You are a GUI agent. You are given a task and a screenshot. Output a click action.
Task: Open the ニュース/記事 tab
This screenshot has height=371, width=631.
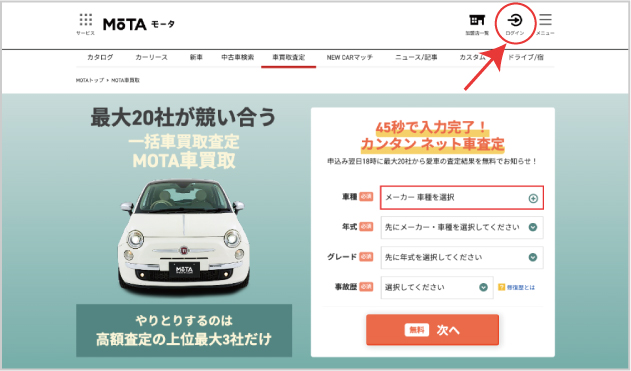point(416,57)
